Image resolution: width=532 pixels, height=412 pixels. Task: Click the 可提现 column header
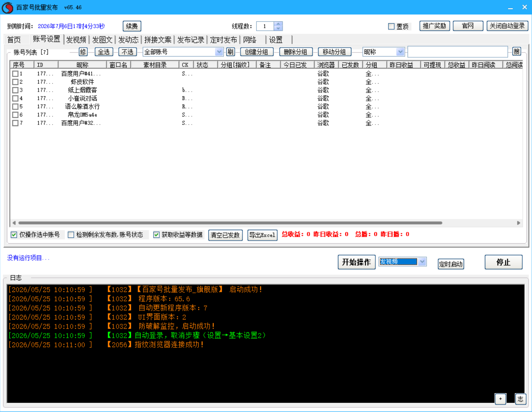click(x=433, y=65)
